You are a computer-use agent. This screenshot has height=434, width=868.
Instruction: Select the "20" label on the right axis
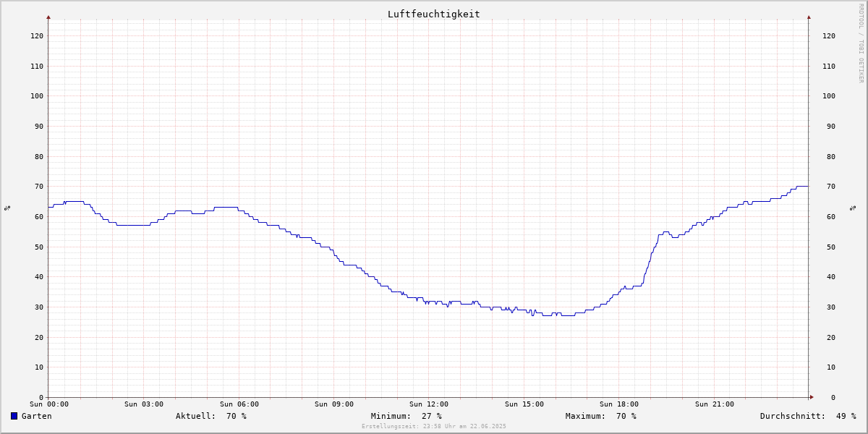tap(831, 337)
